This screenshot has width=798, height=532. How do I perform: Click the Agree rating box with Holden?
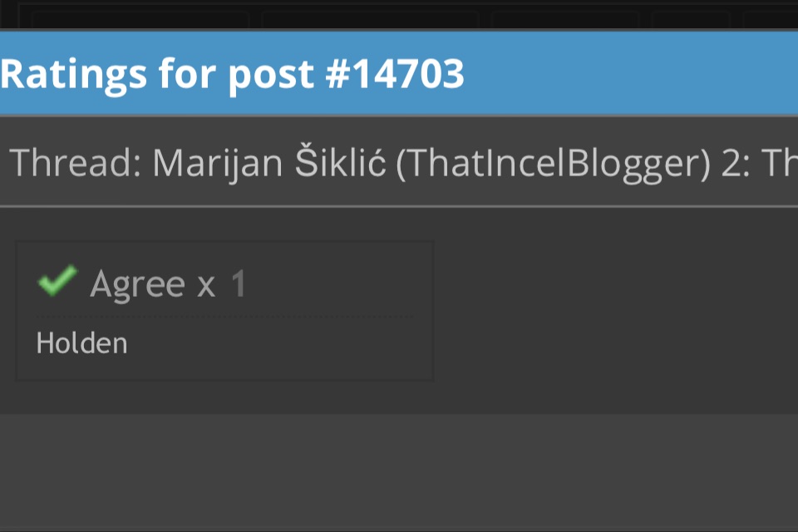click(224, 311)
